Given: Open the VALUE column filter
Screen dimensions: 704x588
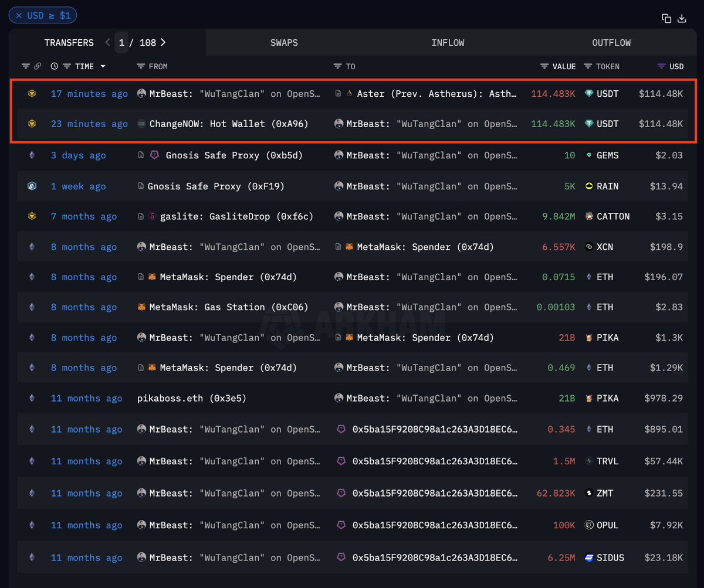Looking at the screenshot, I should [x=544, y=66].
